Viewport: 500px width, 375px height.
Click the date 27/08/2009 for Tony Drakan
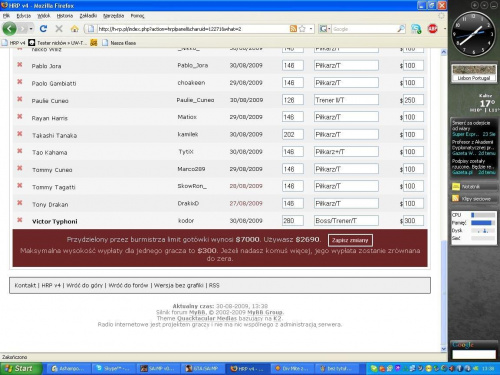[x=246, y=203]
